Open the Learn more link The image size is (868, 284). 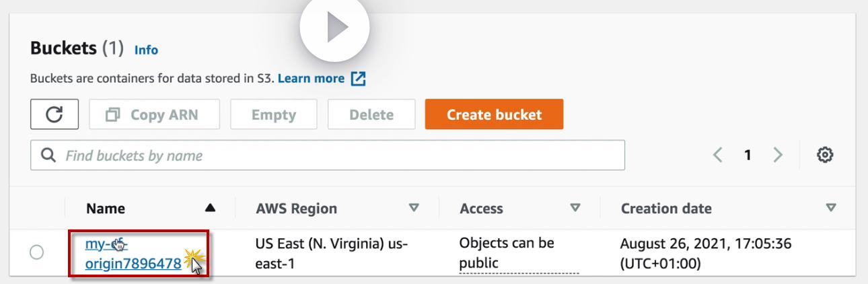pos(311,78)
